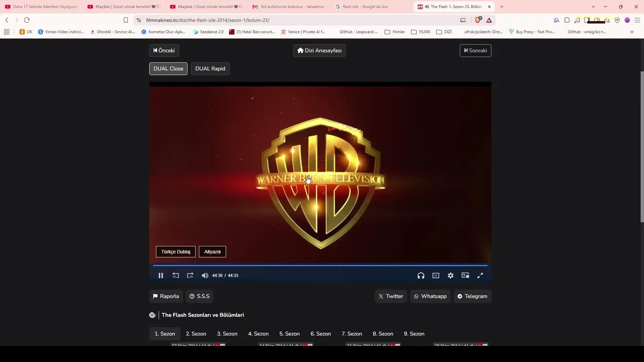Viewport: 644px width, 362px height.
Task: Select the 1. Sezon tab
Action: click(165, 334)
